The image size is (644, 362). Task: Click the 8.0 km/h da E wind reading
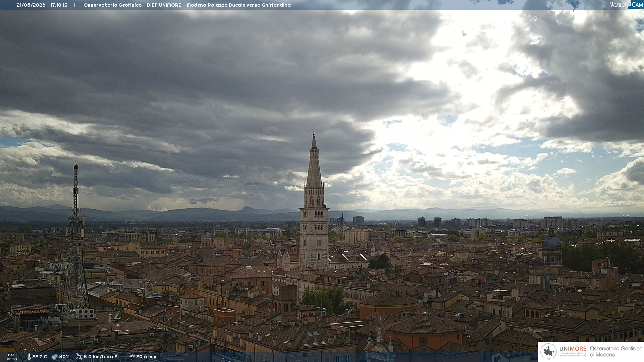(x=100, y=357)
